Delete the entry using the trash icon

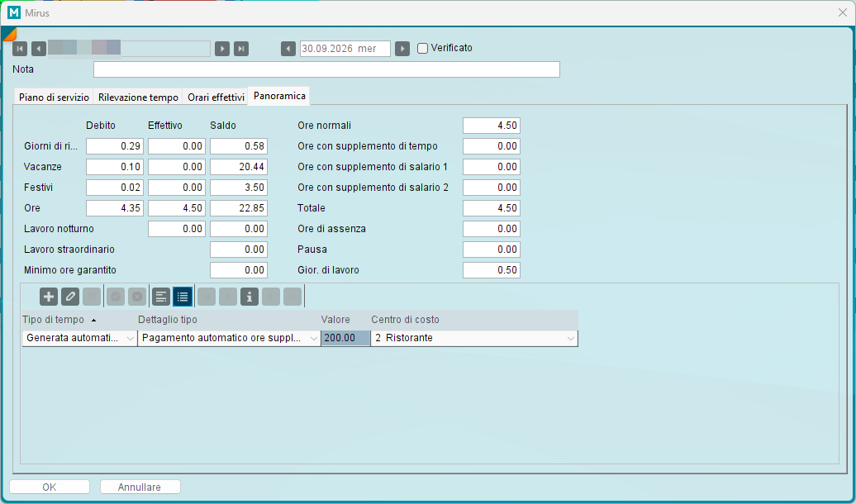(x=92, y=297)
